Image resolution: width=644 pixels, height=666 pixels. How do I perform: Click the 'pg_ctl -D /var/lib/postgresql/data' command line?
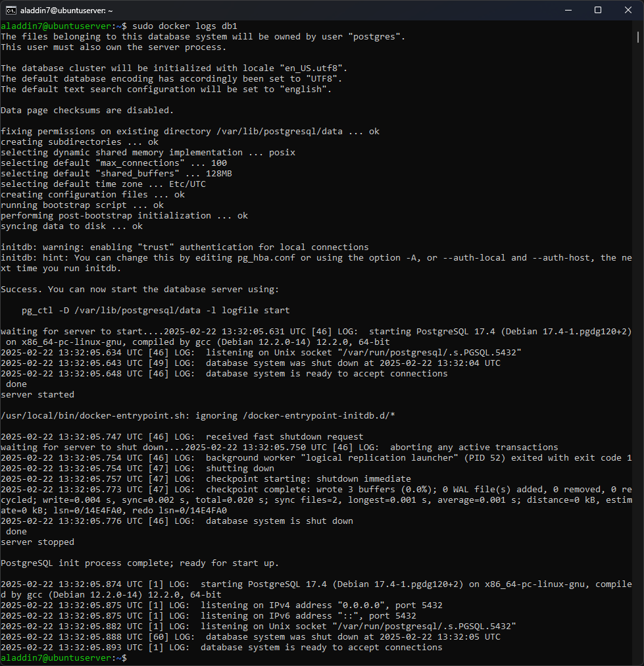coord(156,311)
